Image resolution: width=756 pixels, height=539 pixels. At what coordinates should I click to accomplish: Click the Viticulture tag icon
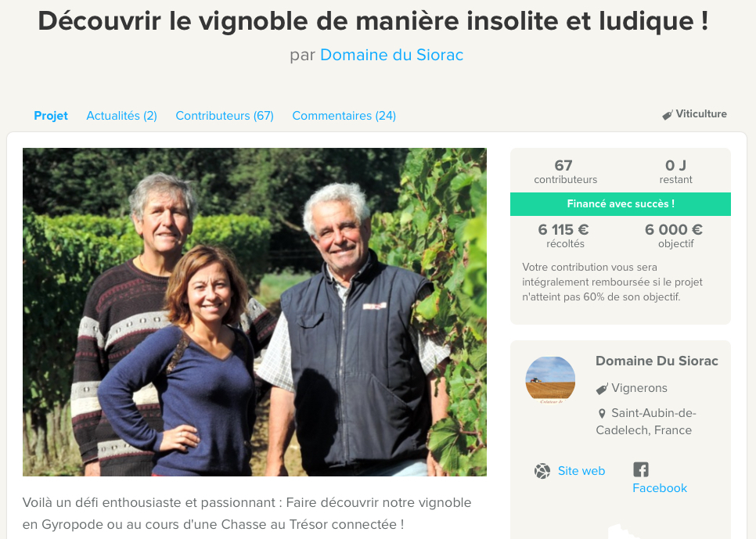pyautogui.click(x=668, y=115)
